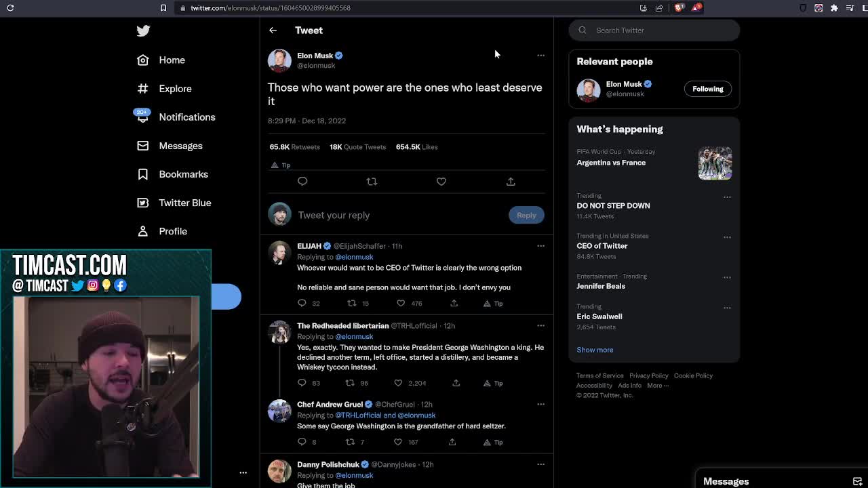Open Argentina vs France thumbnail image
Image resolution: width=868 pixels, height=488 pixels.
715,163
